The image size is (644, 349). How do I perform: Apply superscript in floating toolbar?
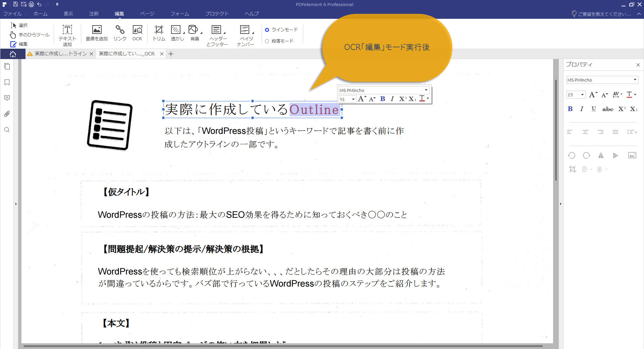pyautogui.click(x=402, y=99)
